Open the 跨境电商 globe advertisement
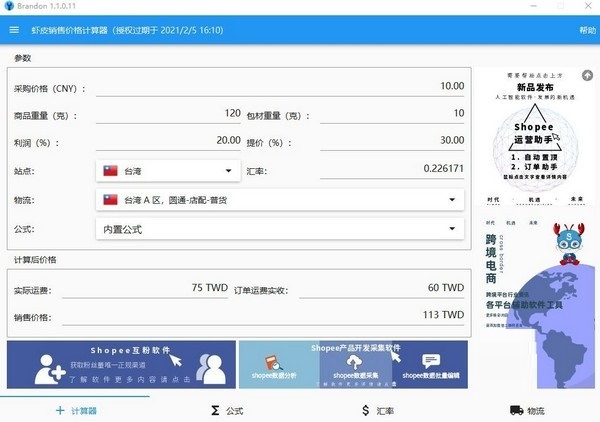600x422 pixels. pyautogui.click(x=536, y=302)
